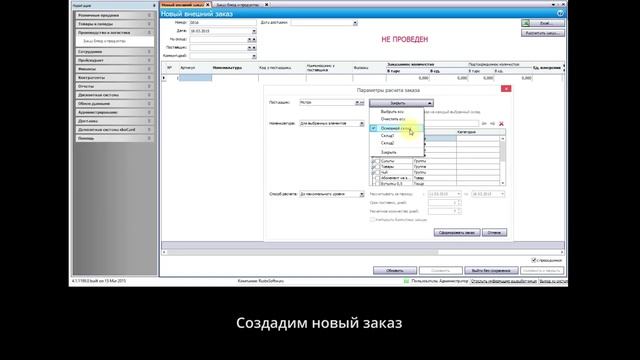
Task: Click the 'Сохранить и закрыть' button
Action: pyautogui.click(x=542, y=271)
